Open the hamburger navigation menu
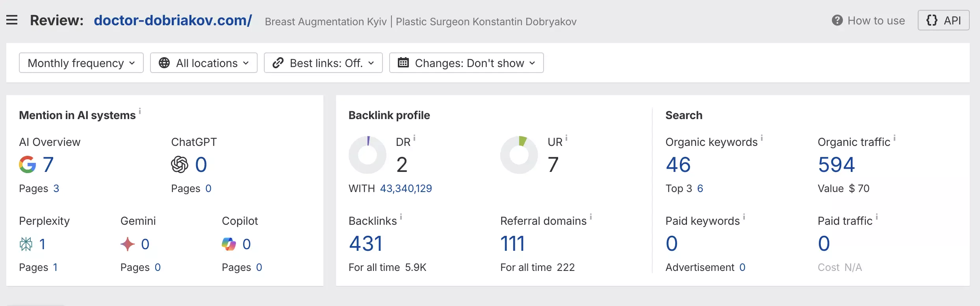This screenshot has width=980, height=306. pos(12,20)
